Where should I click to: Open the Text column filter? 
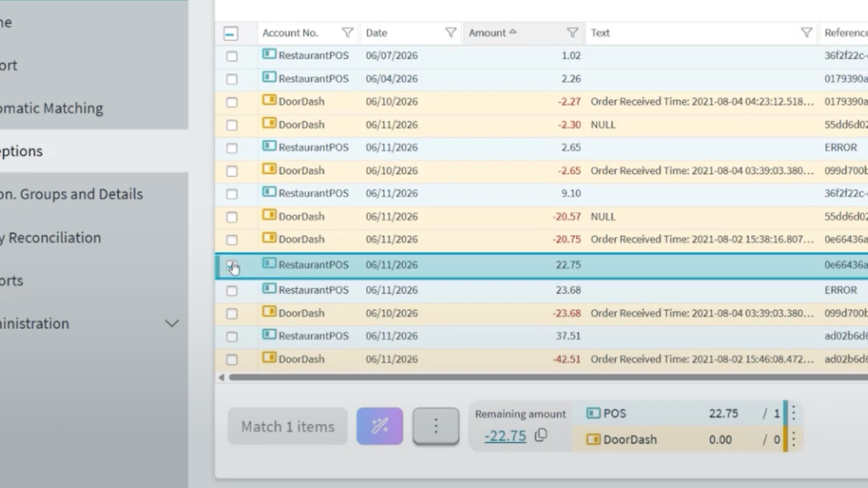click(806, 33)
